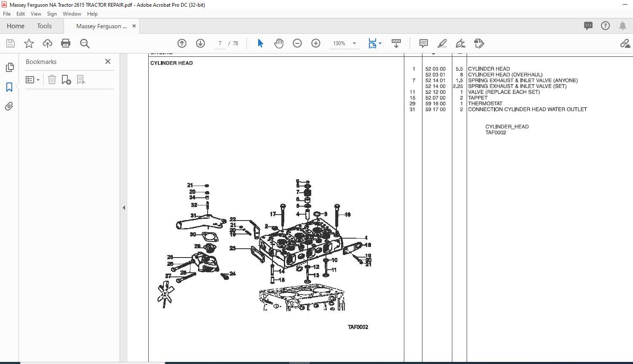Add a new bookmark icon
The image size is (633, 364).
[x=66, y=80]
